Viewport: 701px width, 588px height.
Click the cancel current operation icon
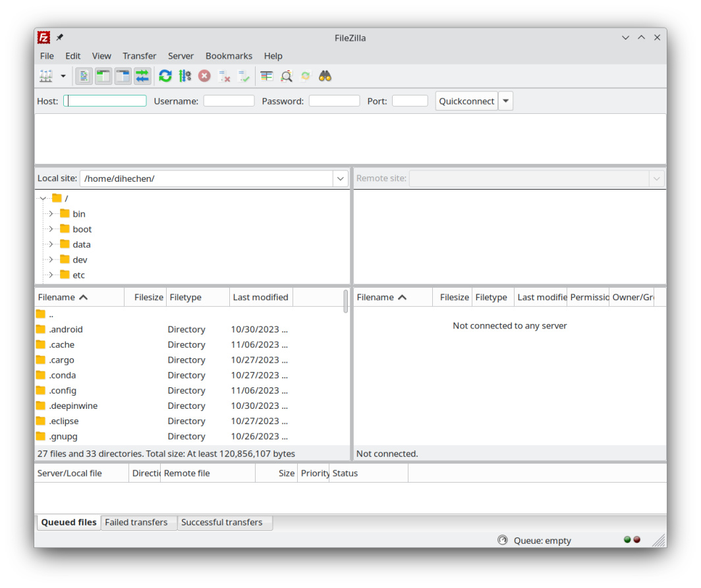coord(205,76)
